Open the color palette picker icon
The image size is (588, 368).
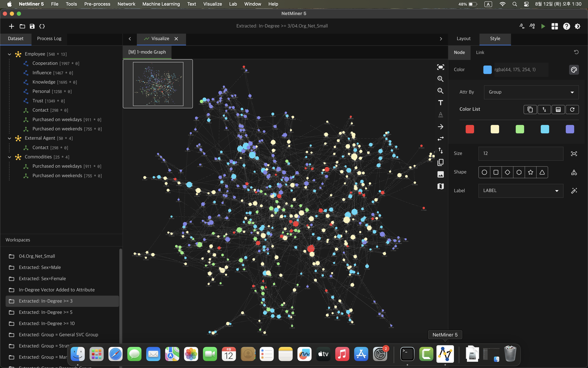[574, 70]
